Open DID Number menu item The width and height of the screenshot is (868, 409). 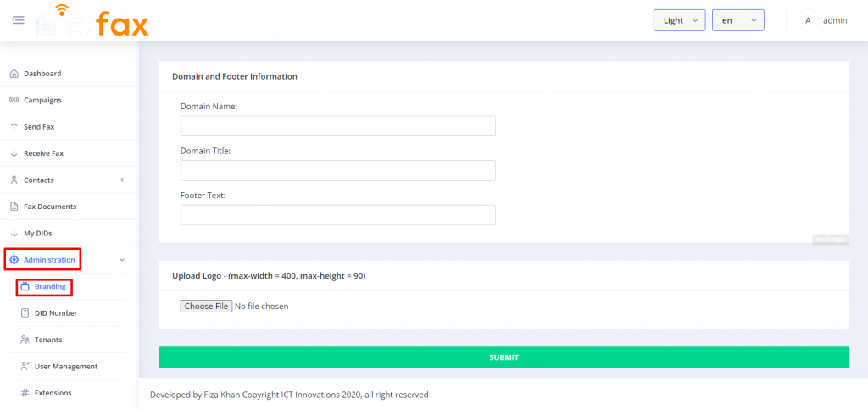[x=55, y=313]
